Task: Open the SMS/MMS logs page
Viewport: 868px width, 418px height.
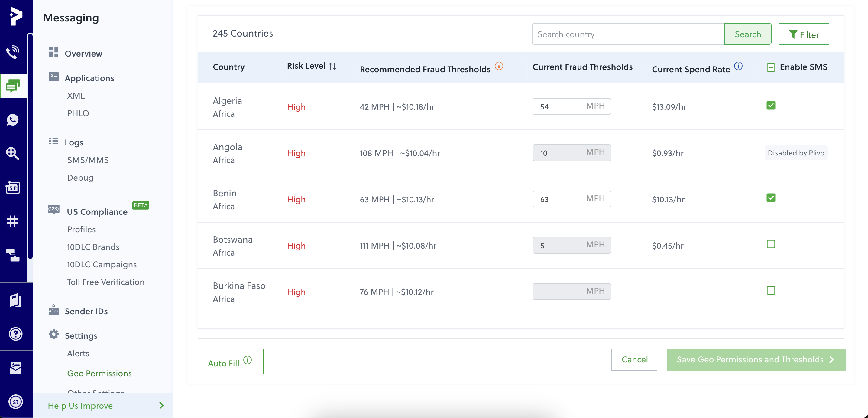Action: [88, 160]
